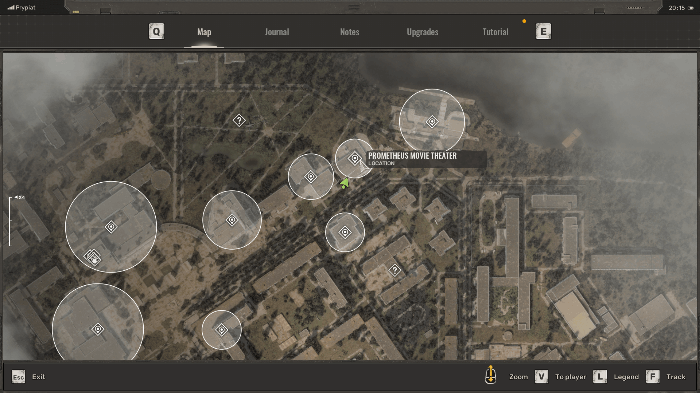Image resolution: width=700 pixels, height=393 pixels.
Task: Select the Prometheus Movie Theater location marker
Action: point(354,158)
